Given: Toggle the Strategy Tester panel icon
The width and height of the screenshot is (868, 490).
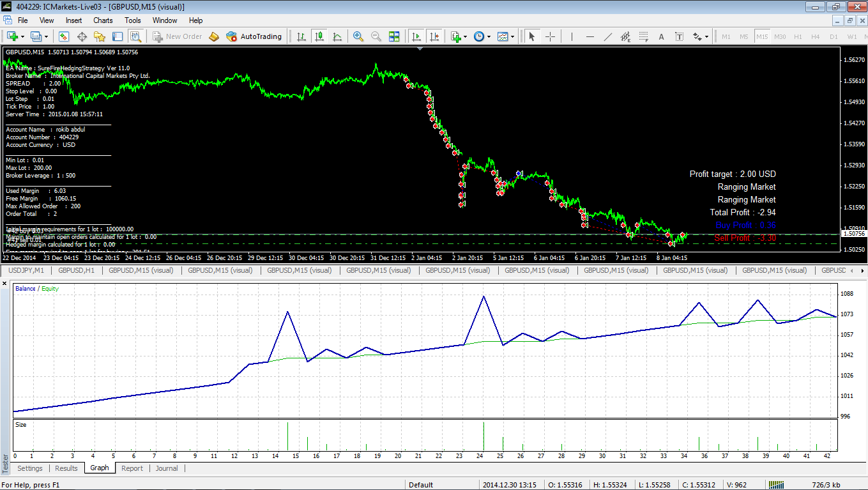Looking at the screenshot, I should click(x=135, y=36).
